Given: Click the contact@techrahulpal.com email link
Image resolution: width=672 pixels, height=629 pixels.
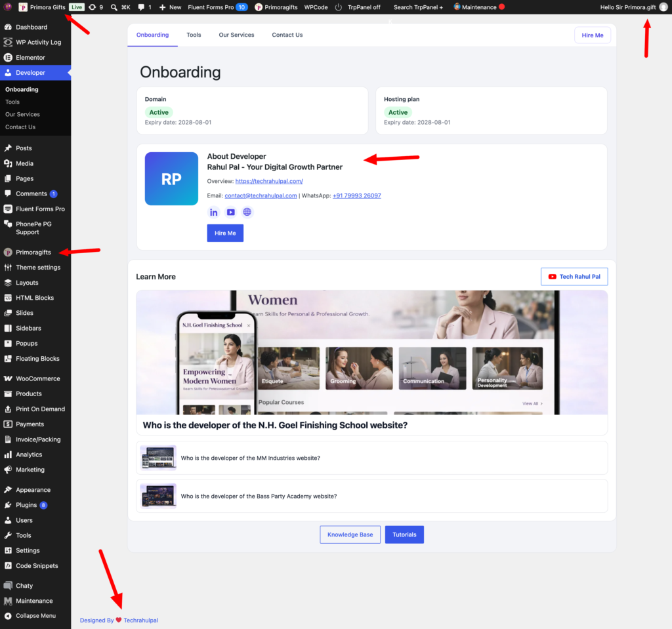Looking at the screenshot, I should tap(261, 196).
